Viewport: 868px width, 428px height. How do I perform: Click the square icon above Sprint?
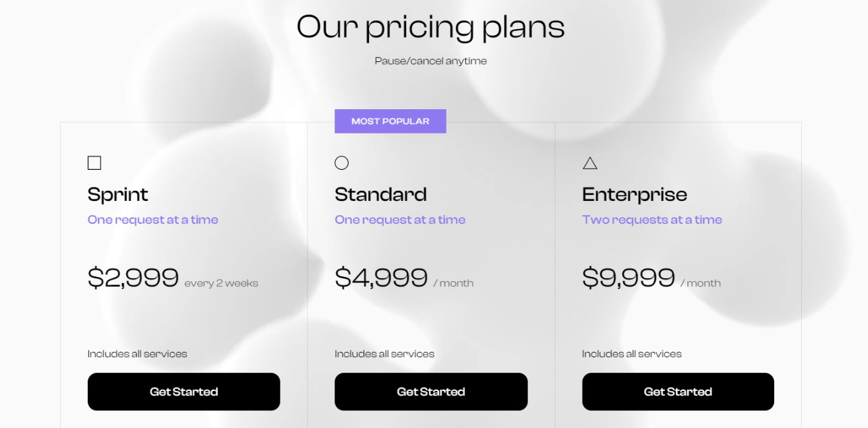(94, 163)
